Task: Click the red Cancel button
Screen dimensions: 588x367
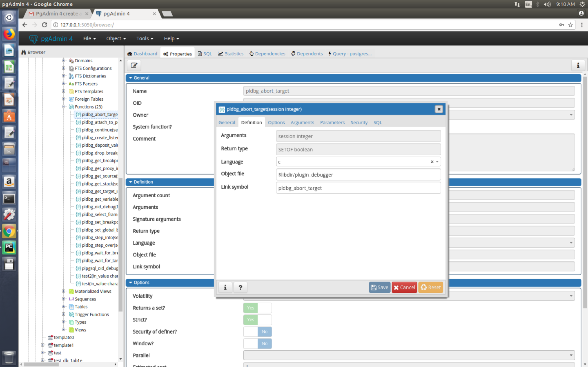Action: 404,287
